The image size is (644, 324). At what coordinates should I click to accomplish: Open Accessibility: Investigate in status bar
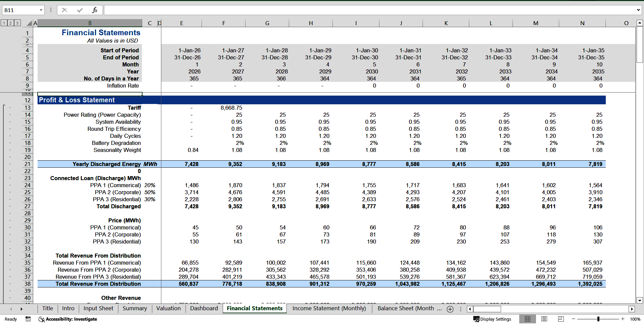[x=68, y=319]
